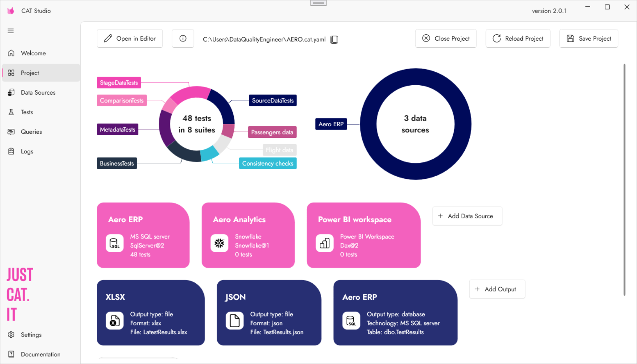
Task: Select the StageDataTests chart label
Action: 119,83
